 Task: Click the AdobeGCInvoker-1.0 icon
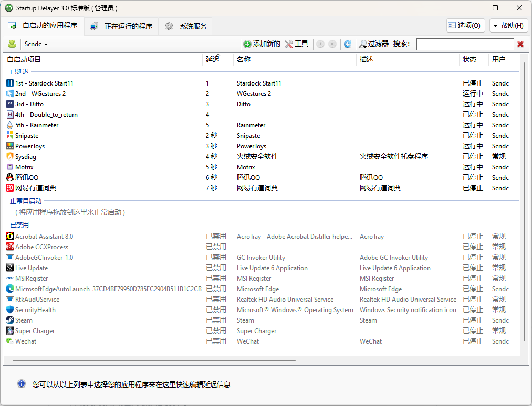[10, 257]
